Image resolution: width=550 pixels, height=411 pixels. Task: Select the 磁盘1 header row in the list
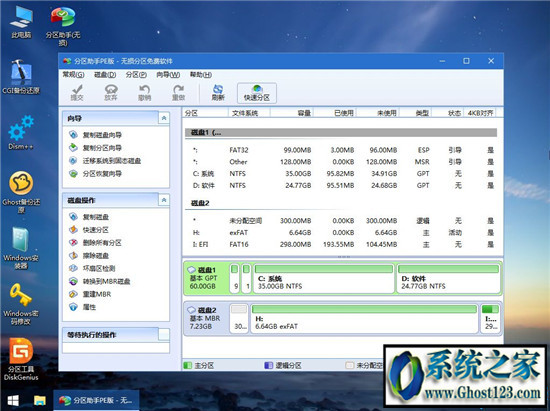click(341, 133)
